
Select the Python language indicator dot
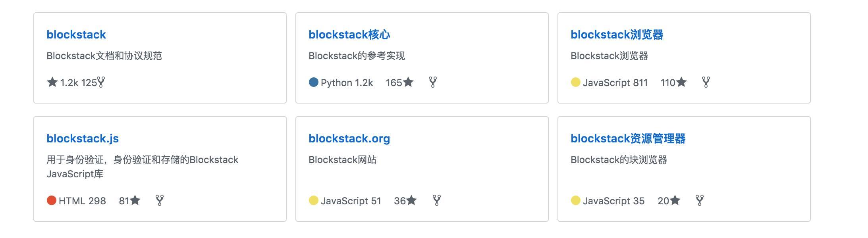coord(314,82)
